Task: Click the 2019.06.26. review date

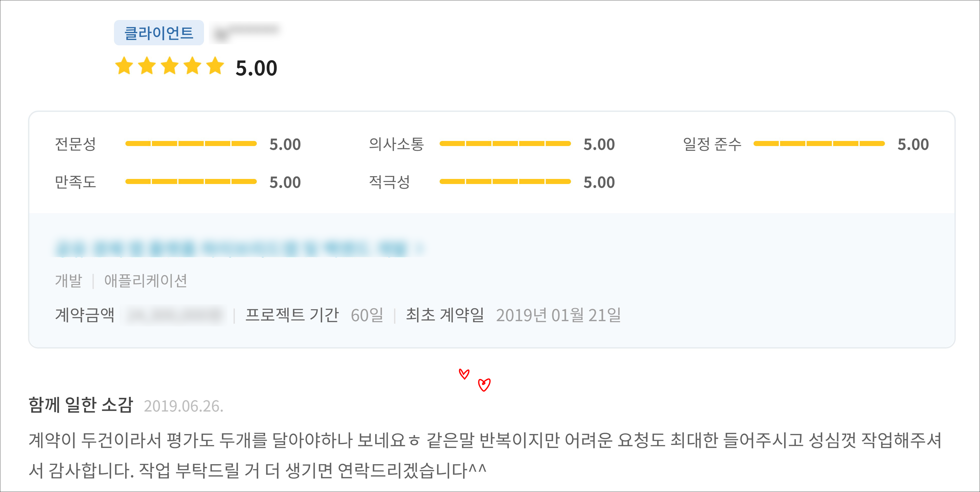Action: pos(183,406)
